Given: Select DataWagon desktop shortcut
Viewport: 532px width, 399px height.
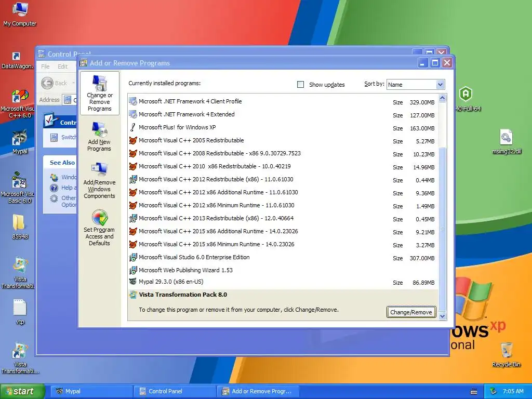Looking at the screenshot, I should 17,60.
